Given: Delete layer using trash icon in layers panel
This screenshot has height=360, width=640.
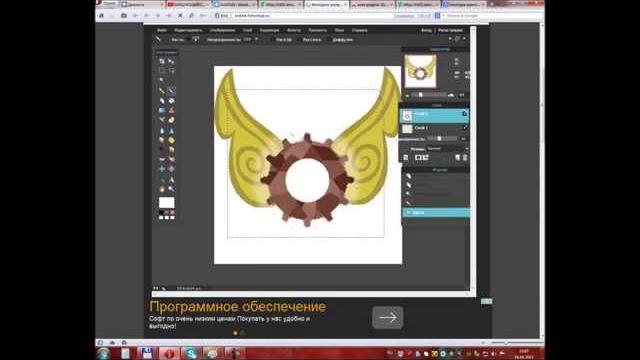Looking at the screenshot, I should (x=465, y=158).
